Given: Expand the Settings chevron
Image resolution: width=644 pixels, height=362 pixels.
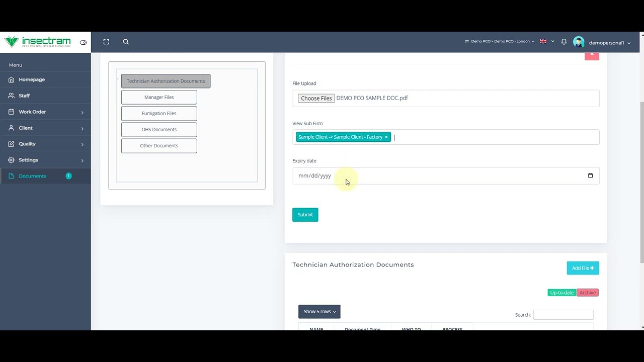Looking at the screenshot, I should coord(82,160).
